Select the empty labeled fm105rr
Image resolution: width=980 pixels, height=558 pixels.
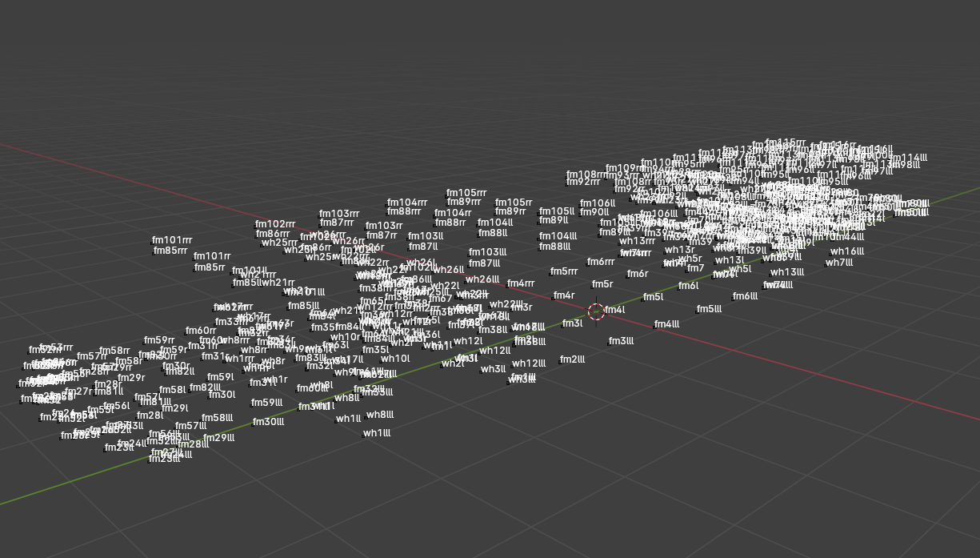point(514,203)
